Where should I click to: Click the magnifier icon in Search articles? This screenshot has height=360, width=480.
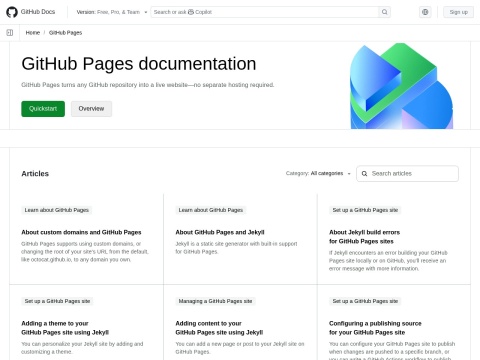click(x=364, y=174)
